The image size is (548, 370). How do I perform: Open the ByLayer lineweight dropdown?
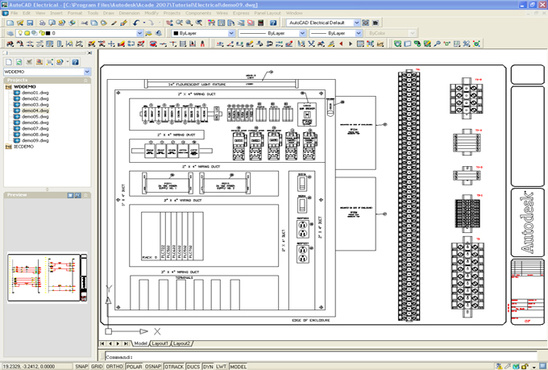[x=358, y=33]
